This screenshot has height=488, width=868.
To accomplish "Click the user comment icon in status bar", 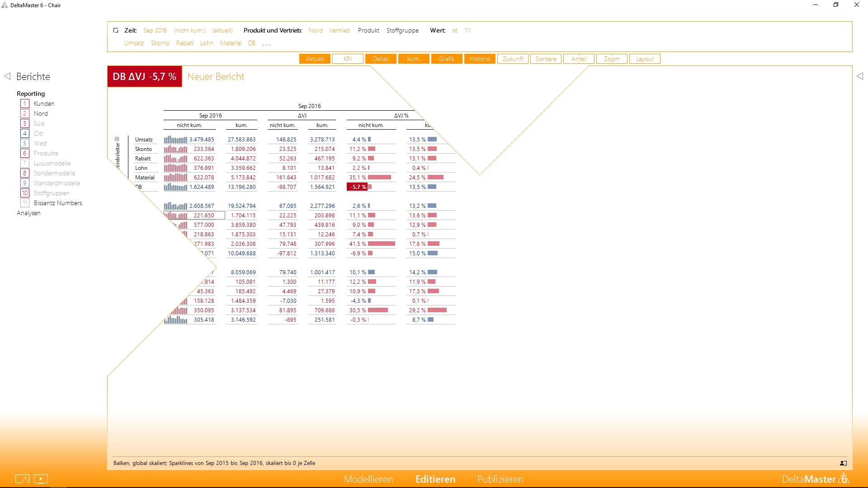I will click(x=843, y=463).
